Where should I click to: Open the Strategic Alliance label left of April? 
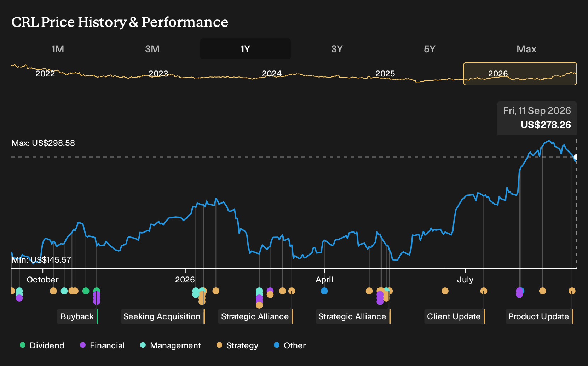coord(255,316)
